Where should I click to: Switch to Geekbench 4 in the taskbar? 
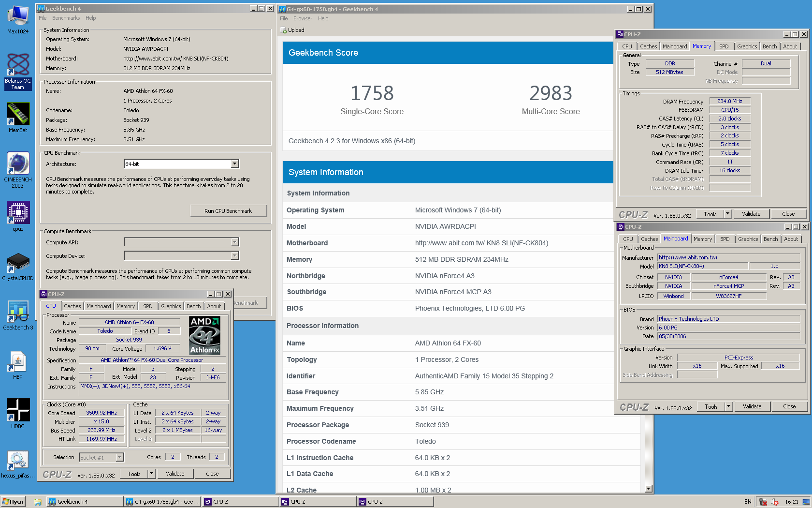[85, 502]
